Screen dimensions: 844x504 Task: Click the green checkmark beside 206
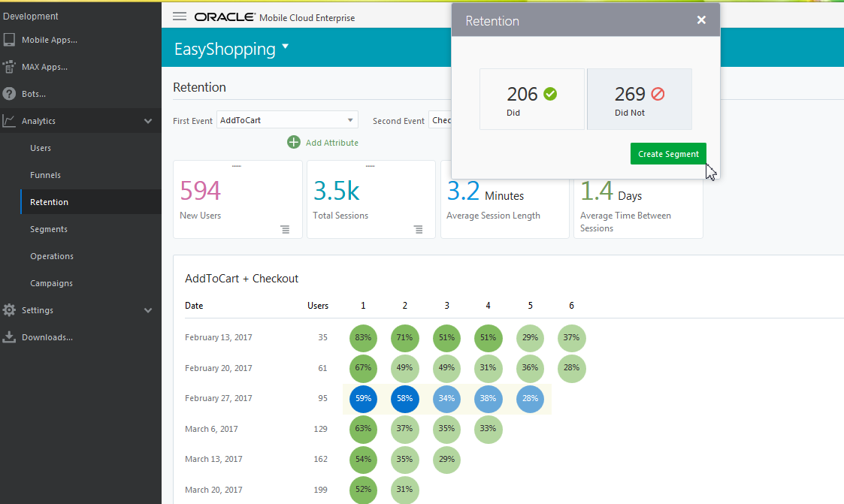[x=550, y=94]
